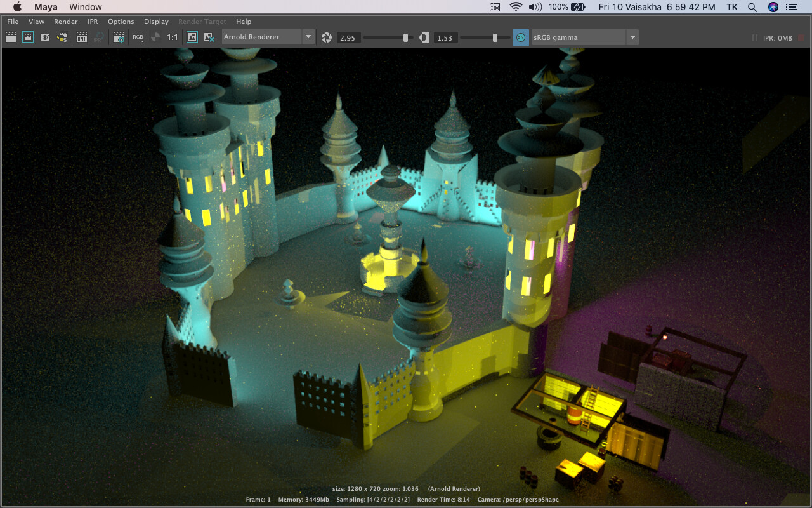Image resolution: width=812 pixels, height=508 pixels.
Task: Click the exposure aperture icon
Action: tap(326, 37)
